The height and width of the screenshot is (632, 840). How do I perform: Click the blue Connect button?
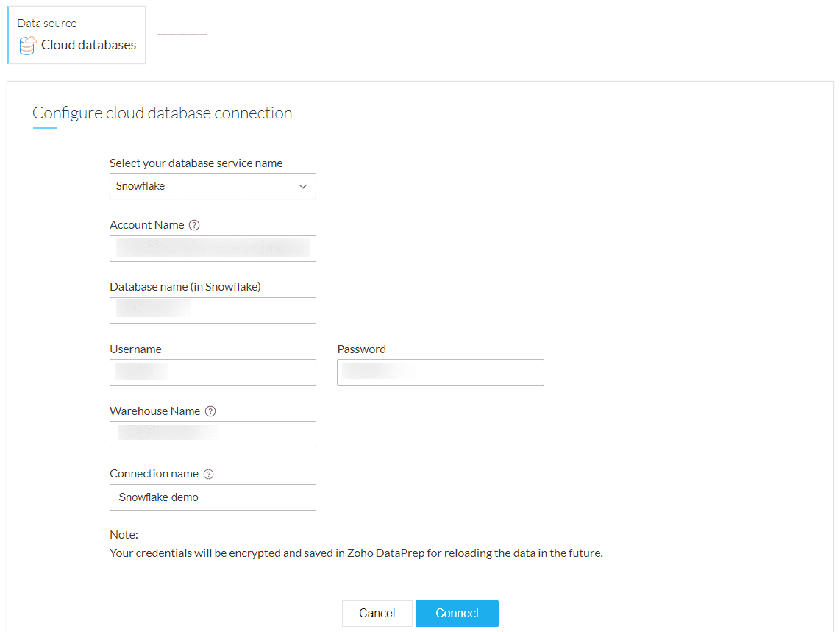click(457, 614)
